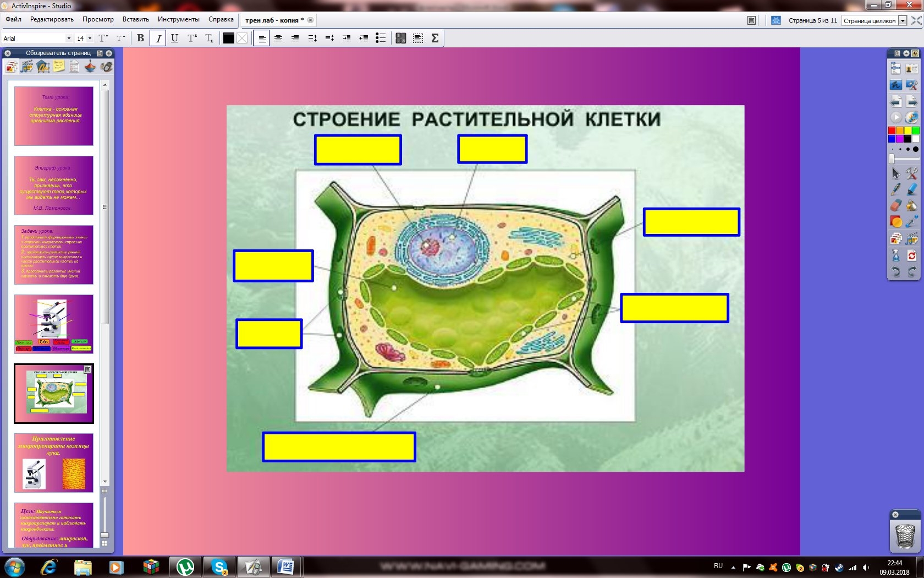Toggle italic text formatting

(x=158, y=38)
